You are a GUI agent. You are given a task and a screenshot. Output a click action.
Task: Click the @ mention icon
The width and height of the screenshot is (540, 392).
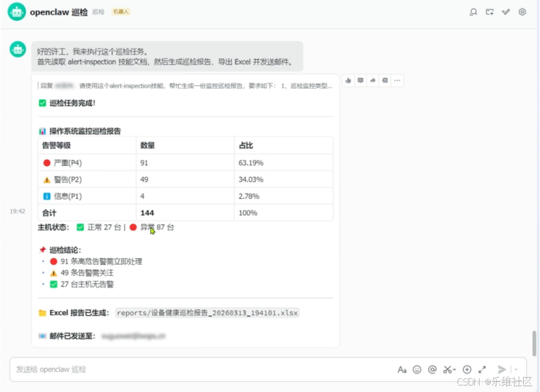(x=432, y=370)
